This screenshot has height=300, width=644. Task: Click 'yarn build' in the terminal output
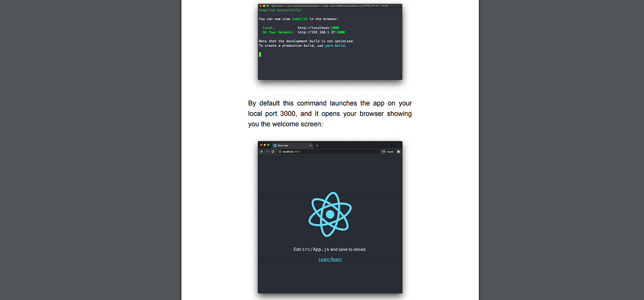click(335, 45)
